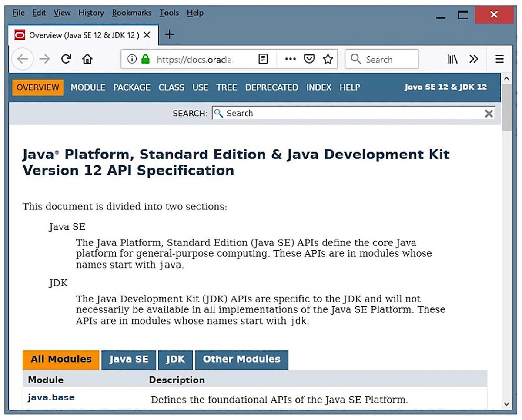Click USE in javadoc navigation
This screenshot has height=420, width=522.
click(201, 87)
